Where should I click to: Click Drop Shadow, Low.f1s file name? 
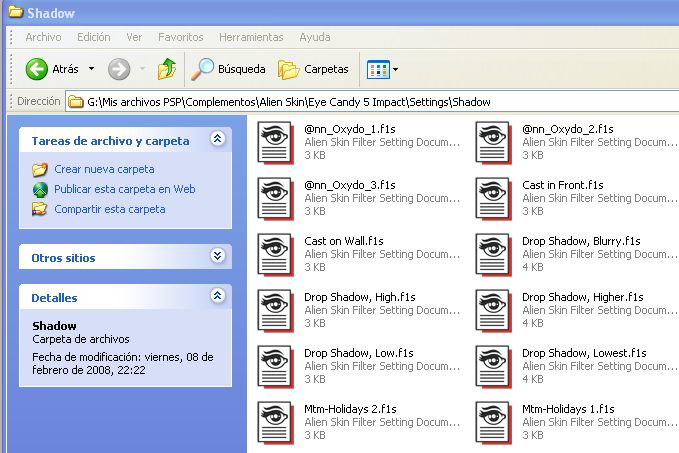pyautogui.click(x=359, y=353)
